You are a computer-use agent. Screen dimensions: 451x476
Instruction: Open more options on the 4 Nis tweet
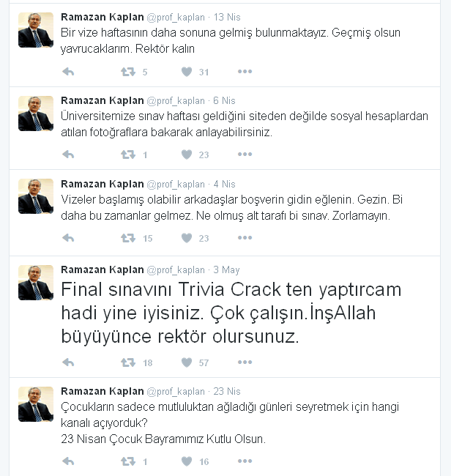245,238
